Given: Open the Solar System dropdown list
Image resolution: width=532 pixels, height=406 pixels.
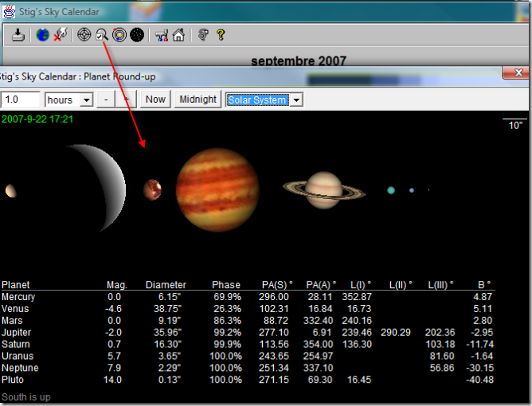Looking at the screenshot, I should coord(296,100).
